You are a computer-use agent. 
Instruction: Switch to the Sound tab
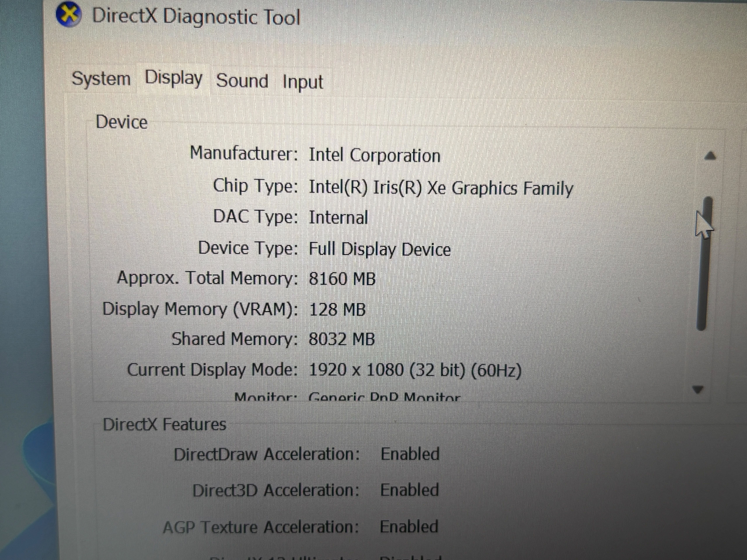[x=242, y=81]
